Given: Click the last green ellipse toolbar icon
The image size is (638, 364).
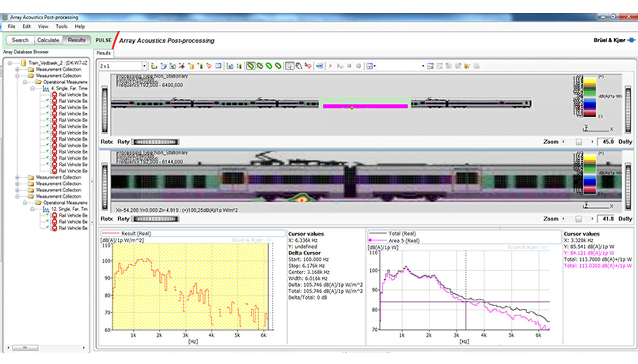Looking at the screenshot, I should (278, 66).
